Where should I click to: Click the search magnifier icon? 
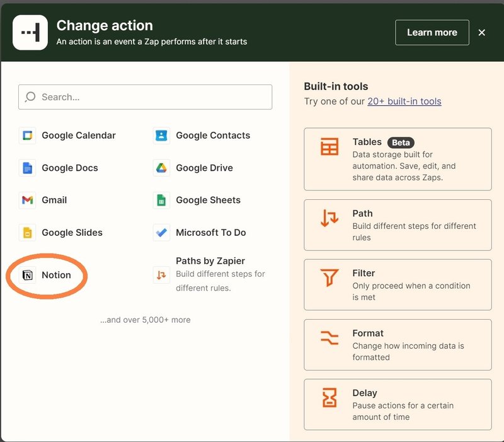tap(30, 97)
